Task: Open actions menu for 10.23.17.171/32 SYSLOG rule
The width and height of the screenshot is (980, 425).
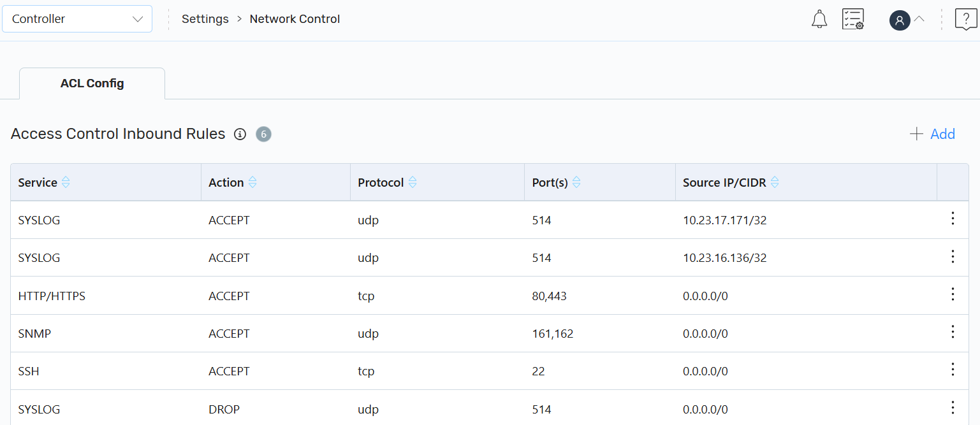Action: click(953, 219)
